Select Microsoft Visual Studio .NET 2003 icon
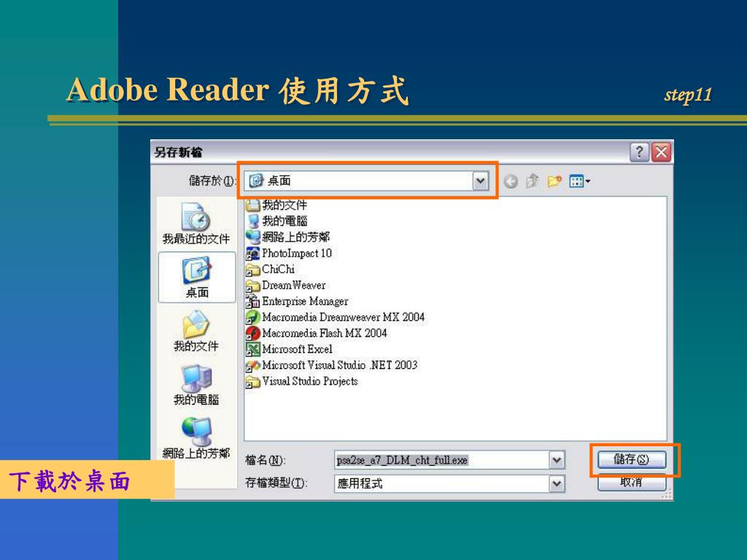Viewport: 747px width, 560px height. 252,366
